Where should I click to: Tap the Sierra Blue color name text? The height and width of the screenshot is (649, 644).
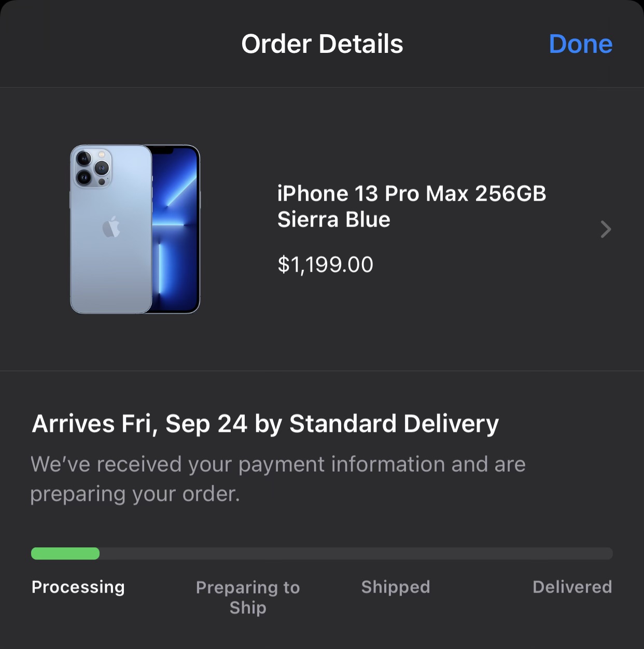click(333, 220)
